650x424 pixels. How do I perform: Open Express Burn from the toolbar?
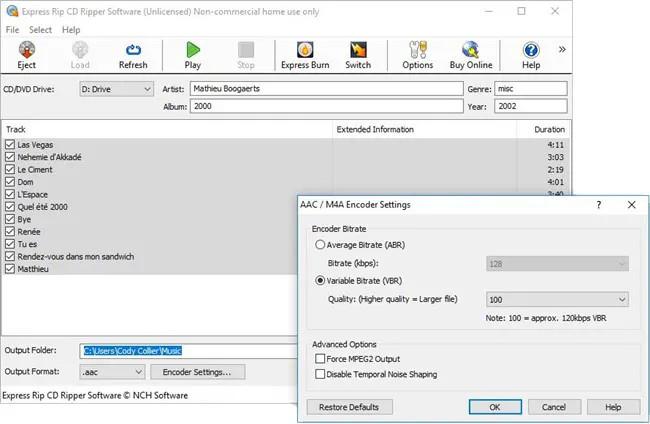(x=303, y=54)
